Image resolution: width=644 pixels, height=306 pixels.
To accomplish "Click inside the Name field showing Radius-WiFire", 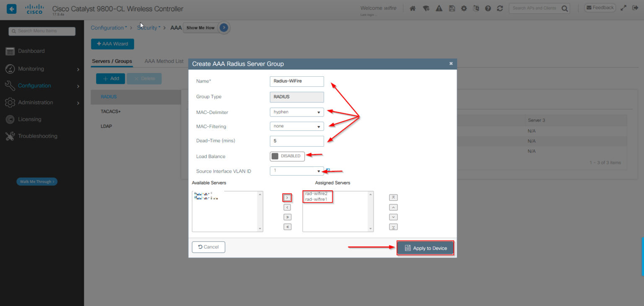I will click(x=297, y=81).
